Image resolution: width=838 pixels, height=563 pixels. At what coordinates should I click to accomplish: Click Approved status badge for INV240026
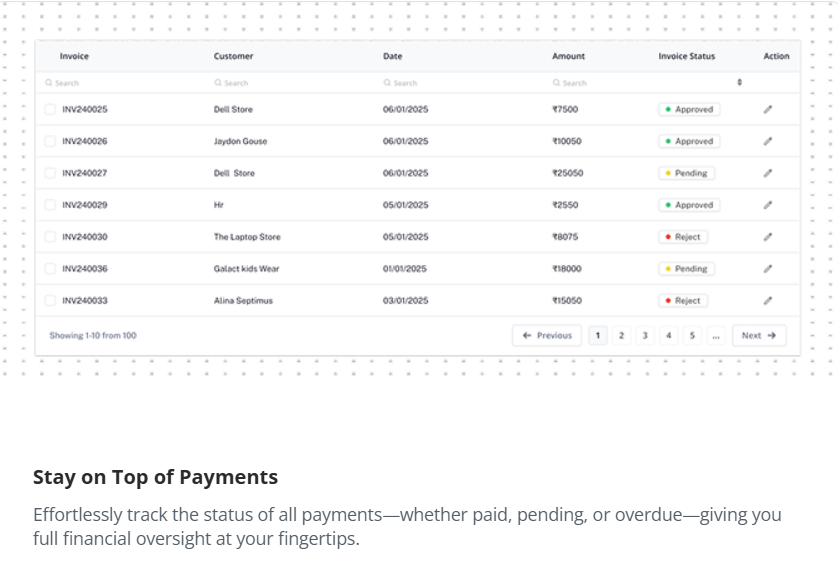click(689, 141)
